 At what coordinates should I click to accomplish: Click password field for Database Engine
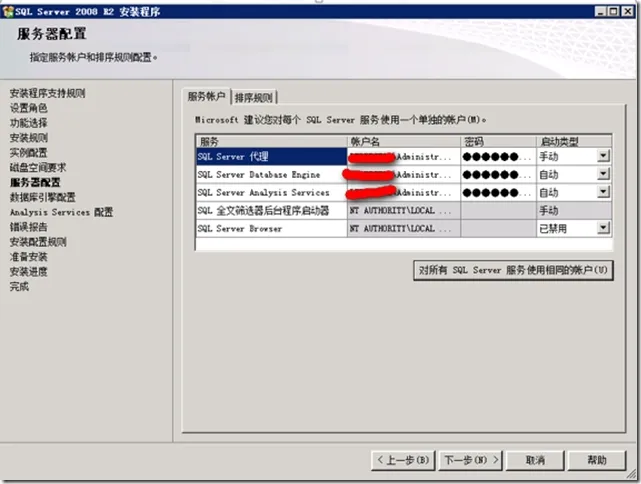498,175
